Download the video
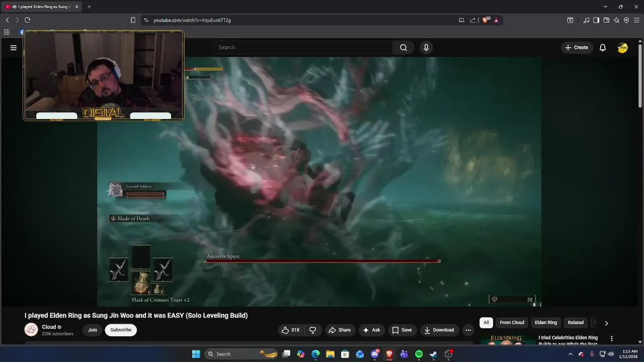This screenshot has width=644, height=362. click(439, 330)
